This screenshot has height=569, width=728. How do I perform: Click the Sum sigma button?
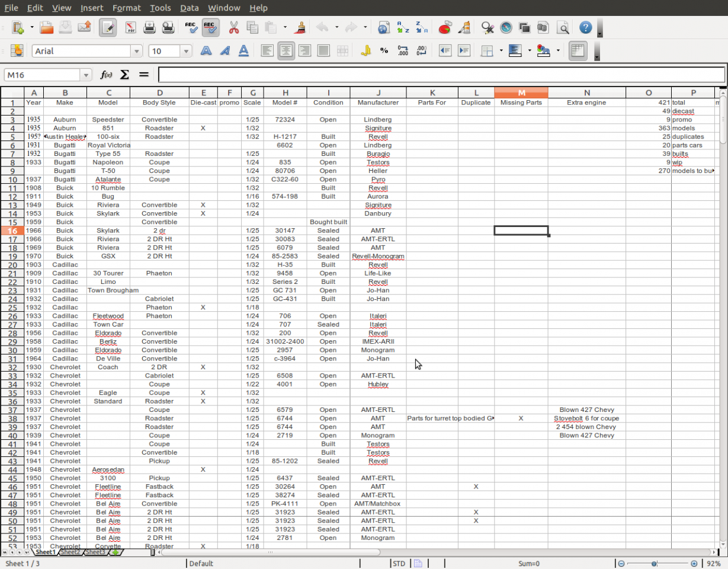point(124,75)
